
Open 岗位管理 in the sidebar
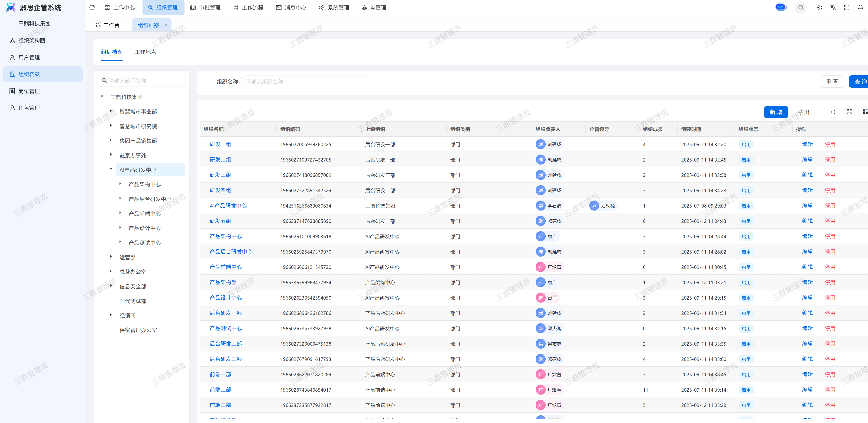[29, 91]
